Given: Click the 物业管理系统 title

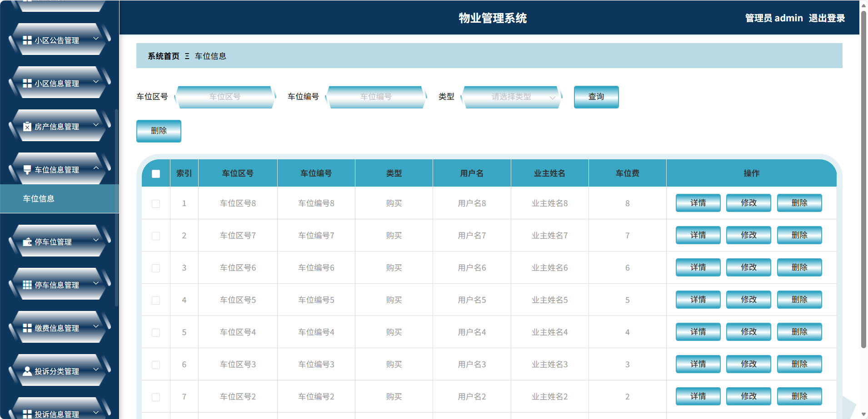Looking at the screenshot, I should click(493, 18).
